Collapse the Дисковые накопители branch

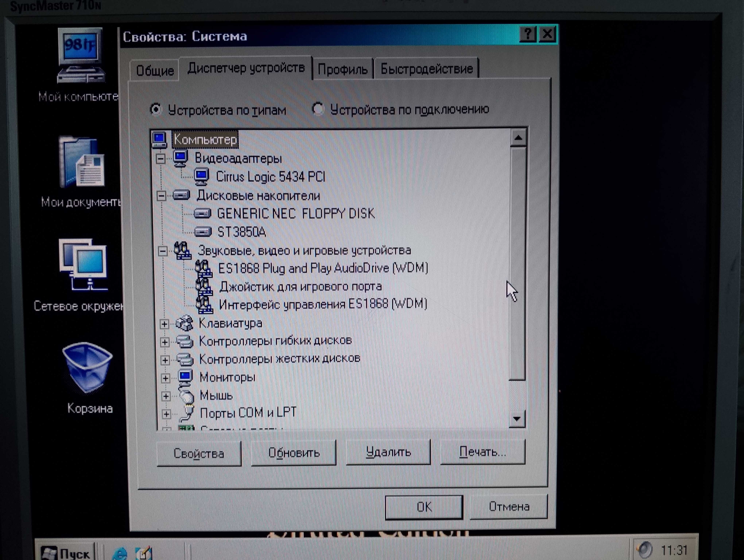[161, 196]
